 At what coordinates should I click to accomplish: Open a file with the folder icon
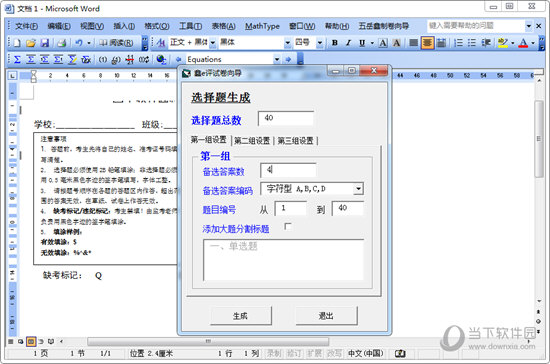[31, 43]
